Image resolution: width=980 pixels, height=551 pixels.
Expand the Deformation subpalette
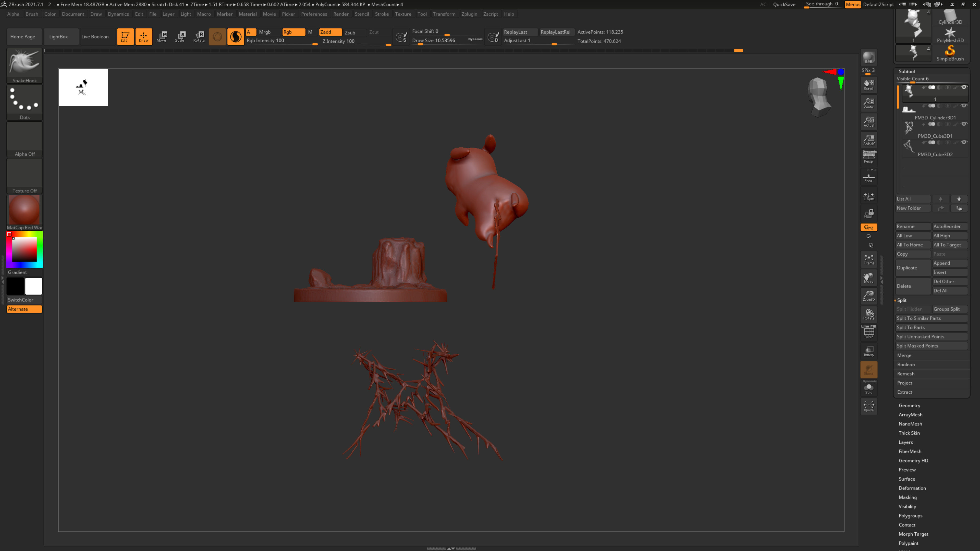click(x=912, y=488)
